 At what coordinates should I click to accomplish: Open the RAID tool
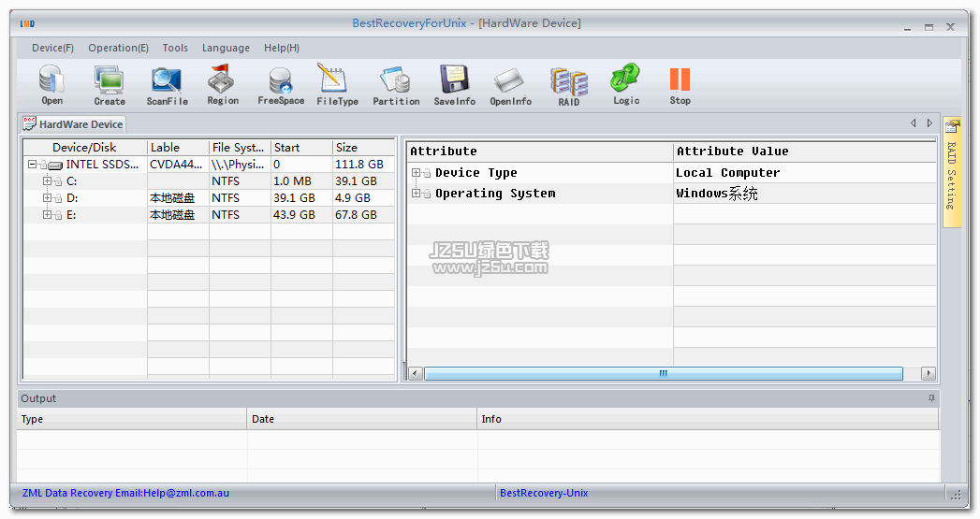coord(569,81)
